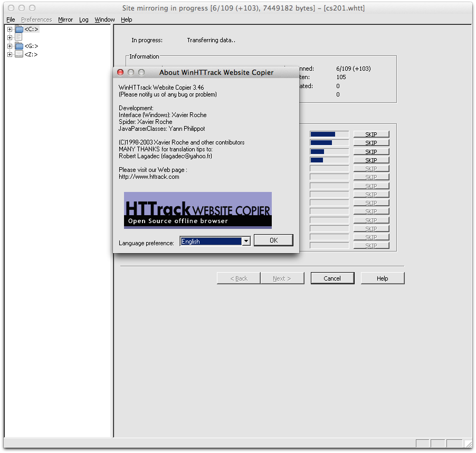Screen dimensions: 476x453
Task: Click the Z: drive icon
Action: pos(19,54)
